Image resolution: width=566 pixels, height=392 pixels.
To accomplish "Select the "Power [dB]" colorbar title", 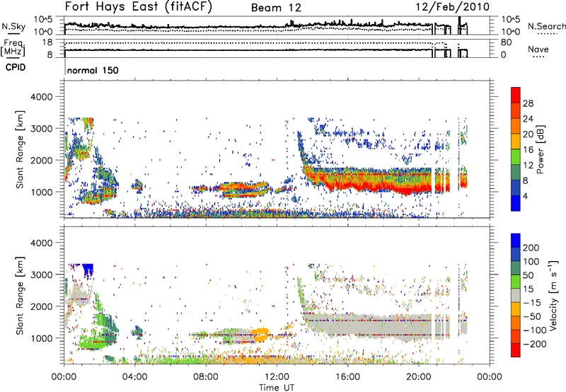I will coord(540,149).
